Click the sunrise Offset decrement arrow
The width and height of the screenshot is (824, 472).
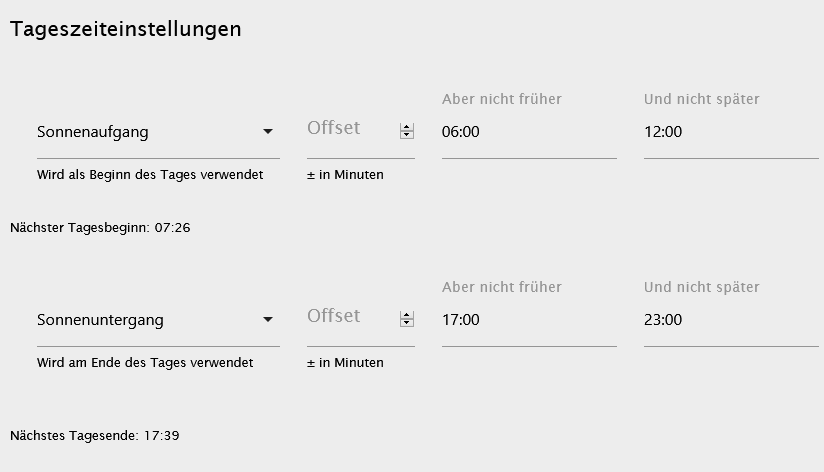click(407, 134)
